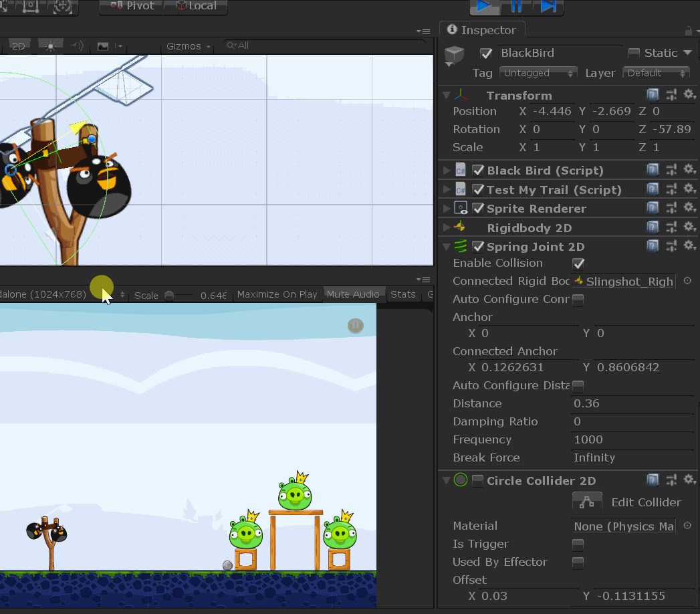Disable Test My Trail script checkbox

(478, 190)
